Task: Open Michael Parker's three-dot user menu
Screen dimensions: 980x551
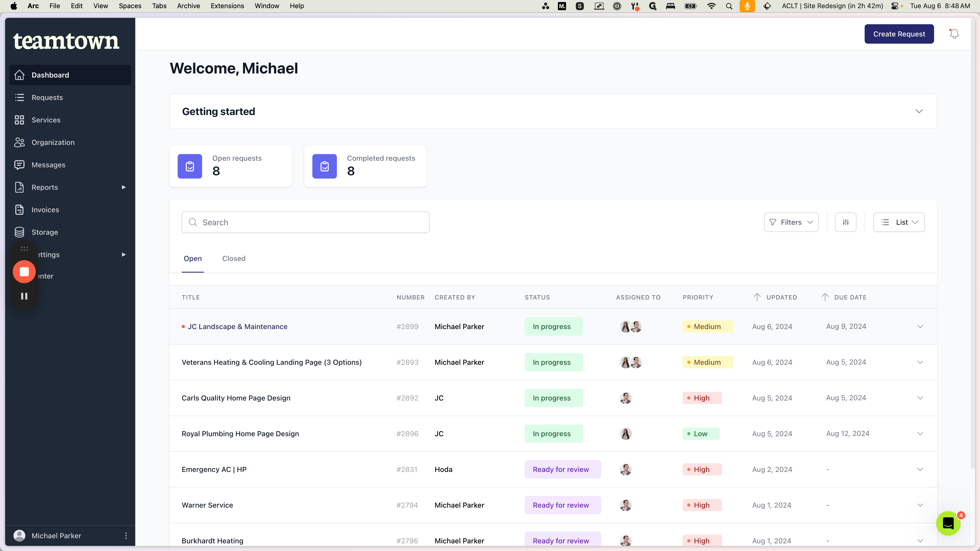Action: tap(126, 535)
